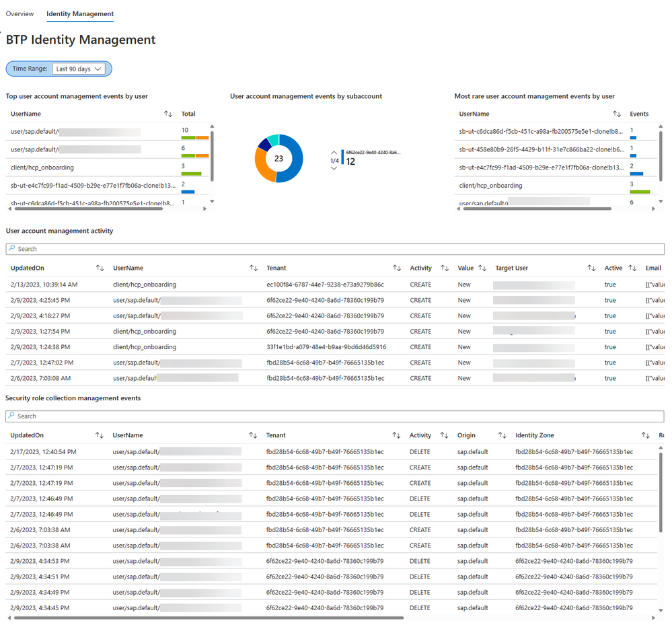Sort Top user events table by UserName

coord(168,114)
